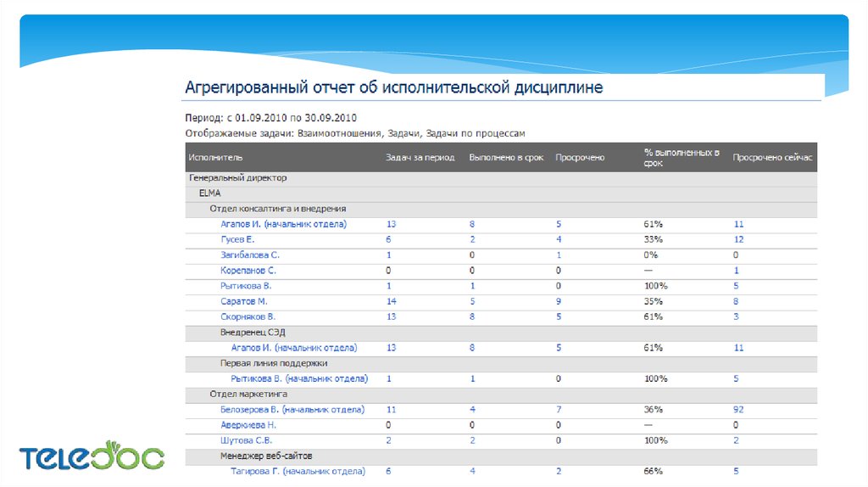The height and width of the screenshot is (487, 868).
Task: Open Загибалова С. performer link
Action: pos(249,255)
